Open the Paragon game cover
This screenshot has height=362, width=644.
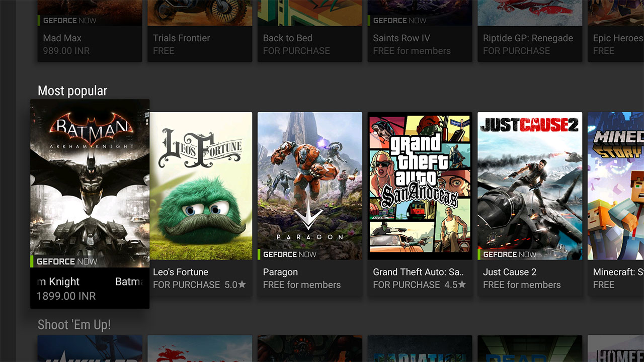[x=310, y=186]
